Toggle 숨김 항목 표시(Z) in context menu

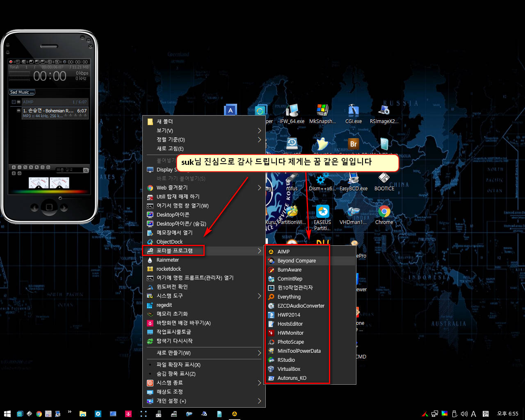click(x=204, y=374)
